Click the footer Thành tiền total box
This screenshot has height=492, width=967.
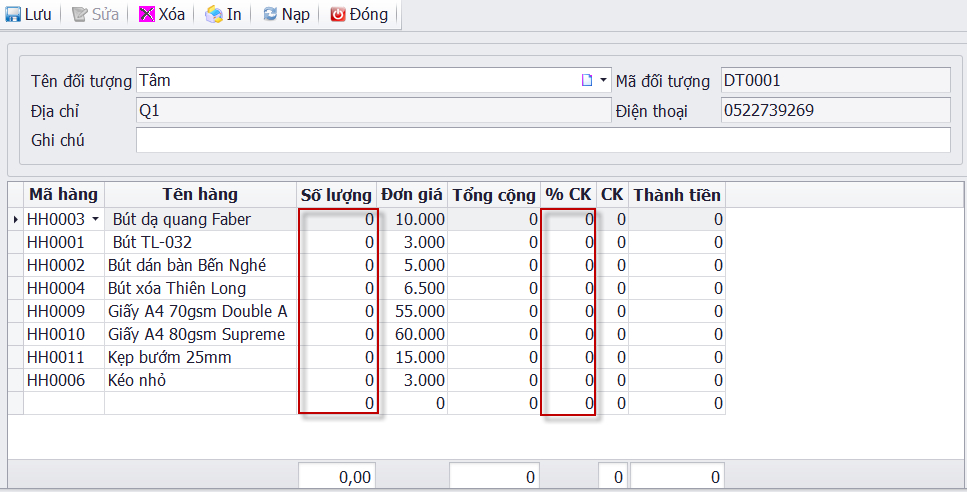pyautogui.click(x=677, y=477)
